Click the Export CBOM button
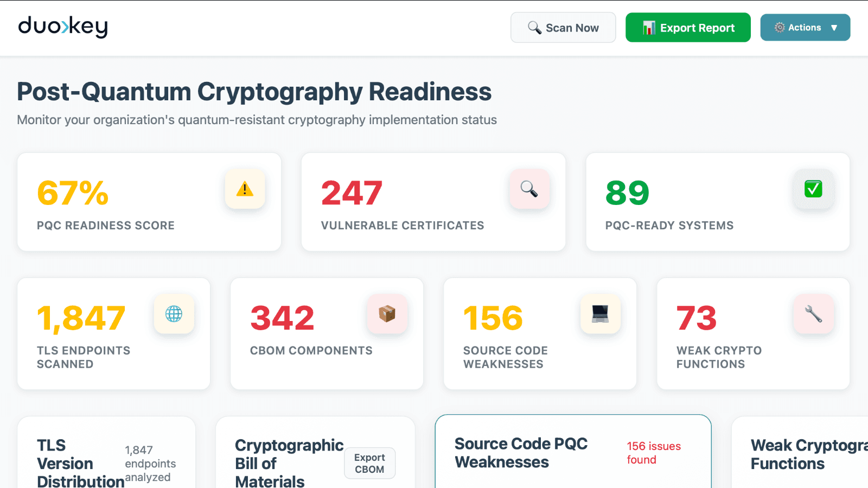 (369, 463)
